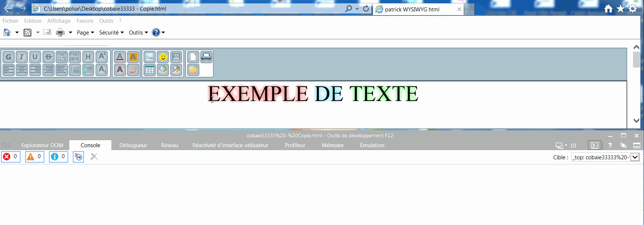Apply bold with the G button

[8, 57]
